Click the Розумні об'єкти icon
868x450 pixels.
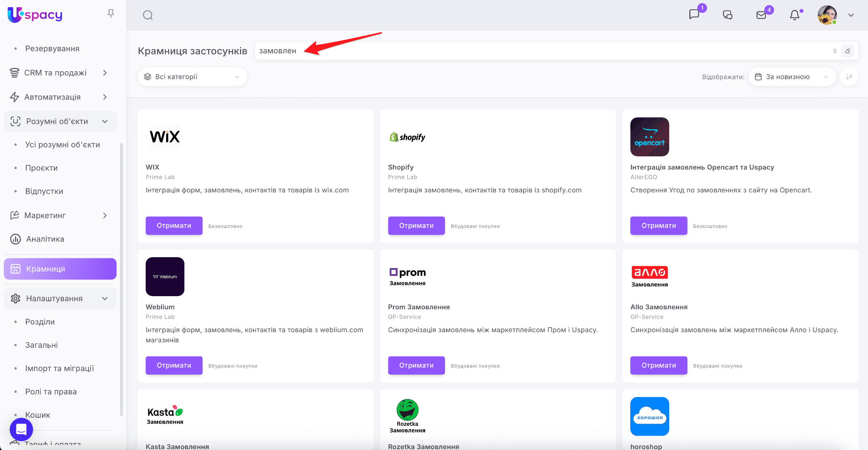[x=16, y=122]
